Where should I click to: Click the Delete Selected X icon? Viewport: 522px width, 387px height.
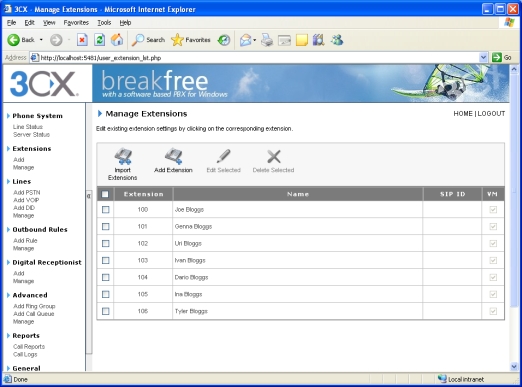pos(274,156)
